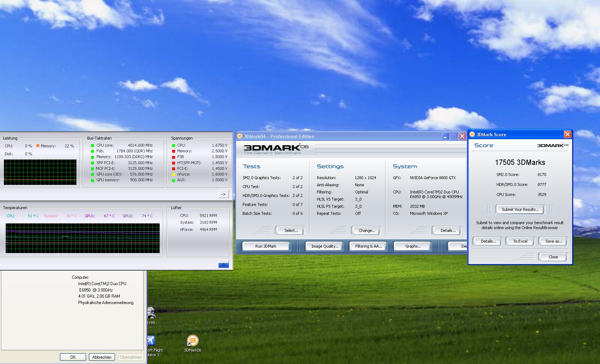The width and height of the screenshot is (600, 364).
Task: Click the memory value '2032 MB'
Action: 417,206
